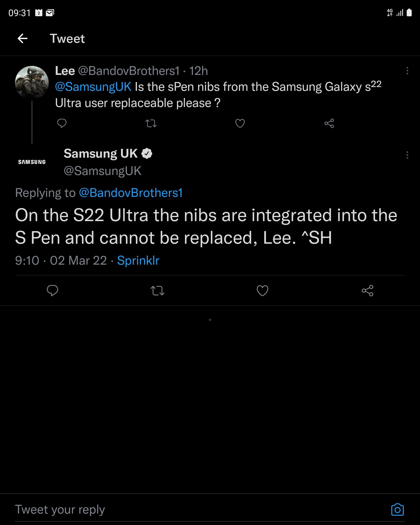
Task: Retweet Lee's question tweet
Action: click(x=151, y=123)
